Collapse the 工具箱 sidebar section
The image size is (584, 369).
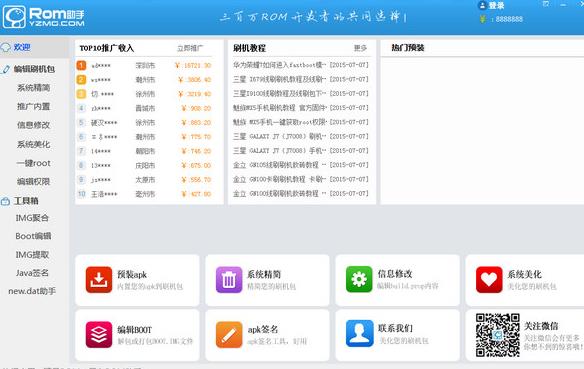point(26,201)
